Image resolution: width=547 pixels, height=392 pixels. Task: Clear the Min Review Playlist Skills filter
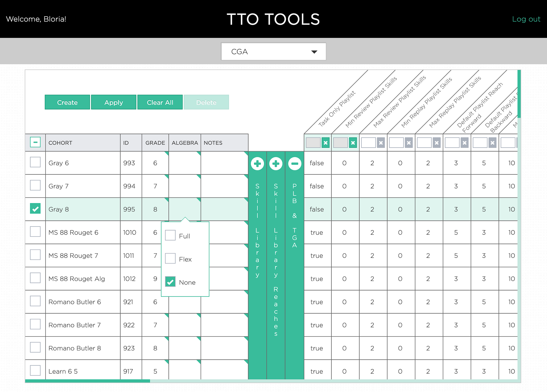pyautogui.click(x=353, y=143)
